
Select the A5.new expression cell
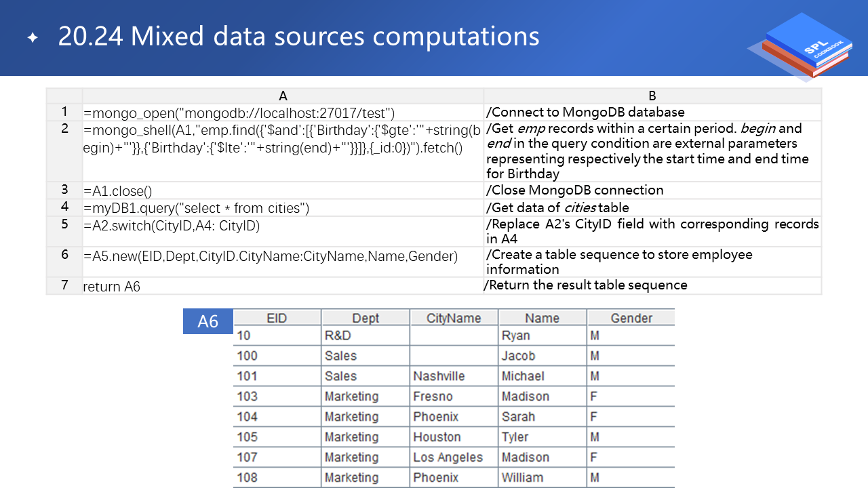coord(271,256)
